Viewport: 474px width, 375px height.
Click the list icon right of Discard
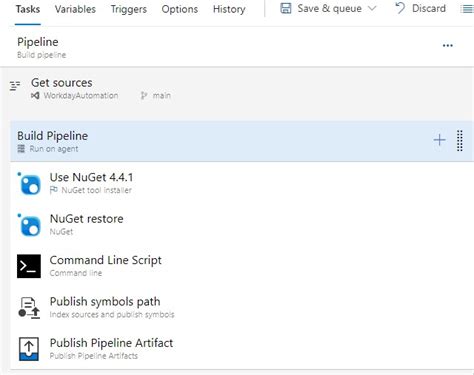pyautogui.click(x=467, y=9)
